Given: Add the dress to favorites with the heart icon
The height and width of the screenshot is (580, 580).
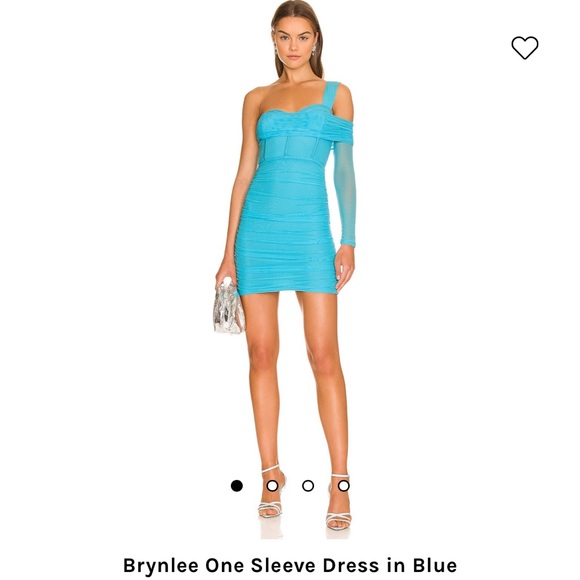Looking at the screenshot, I should 525,48.
